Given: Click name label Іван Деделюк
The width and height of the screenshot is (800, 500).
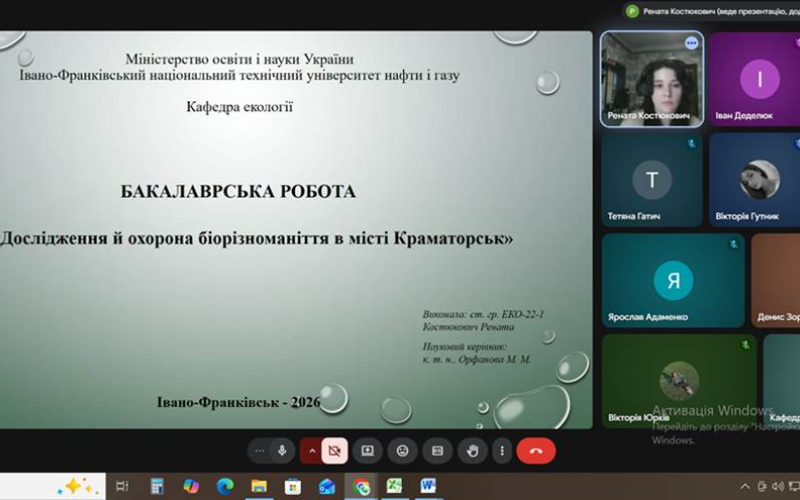Looking at the screenshot, I should 743,116.
